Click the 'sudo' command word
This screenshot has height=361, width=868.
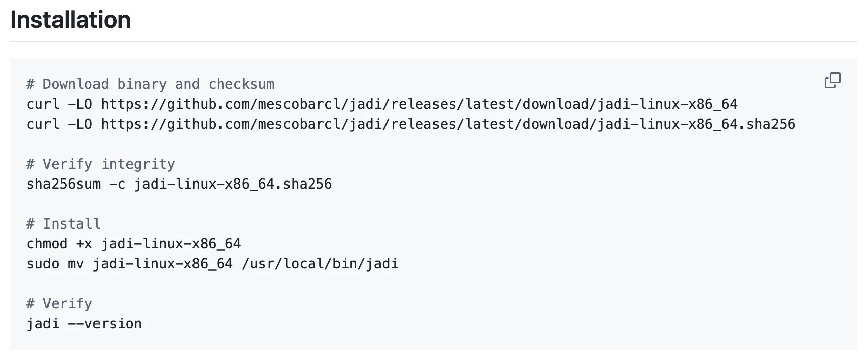(x=43, y=264)
